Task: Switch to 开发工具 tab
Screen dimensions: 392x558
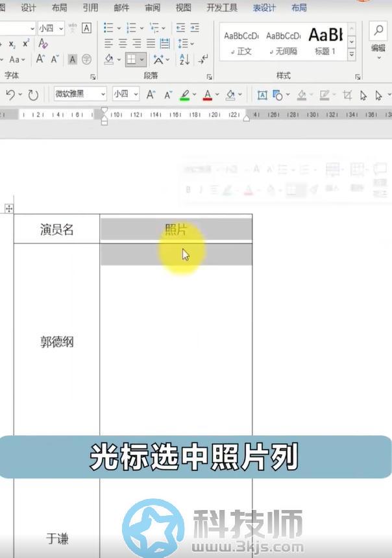Action: tap(222, 8)
